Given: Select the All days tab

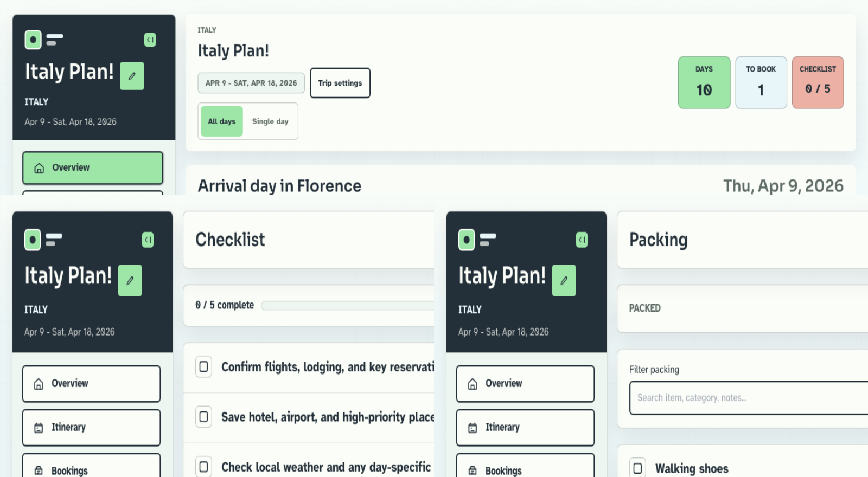Looking at the screenshot, I should click(221, 121).
